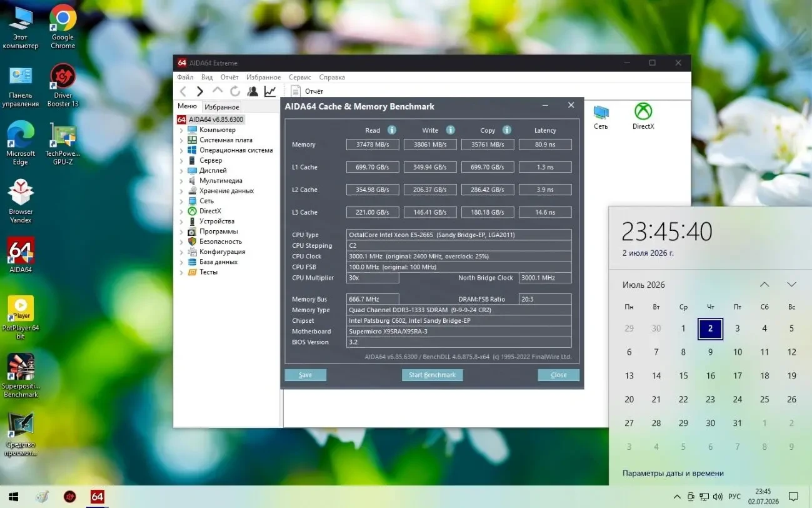
Task: Open Этот компьютер desktop icon
Action: (21, 27)
